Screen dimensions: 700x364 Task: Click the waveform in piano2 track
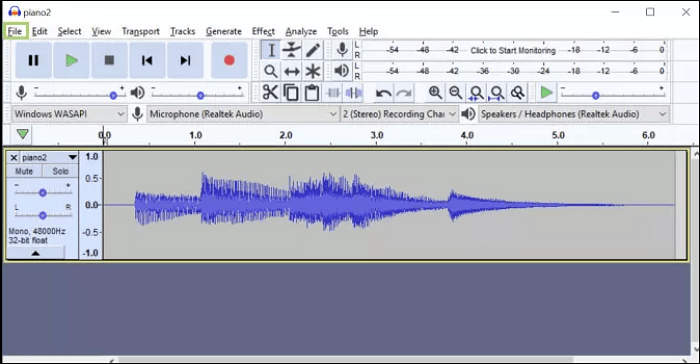(388, 205)
